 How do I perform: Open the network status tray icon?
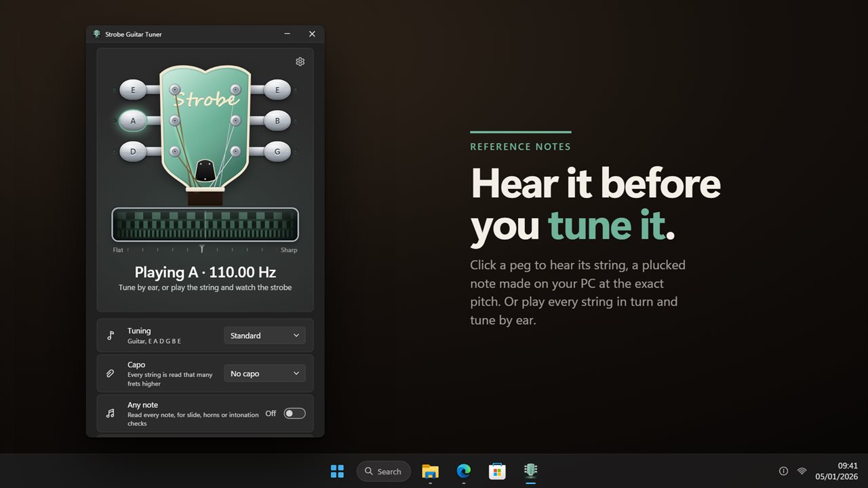click(x=802, y=471)
